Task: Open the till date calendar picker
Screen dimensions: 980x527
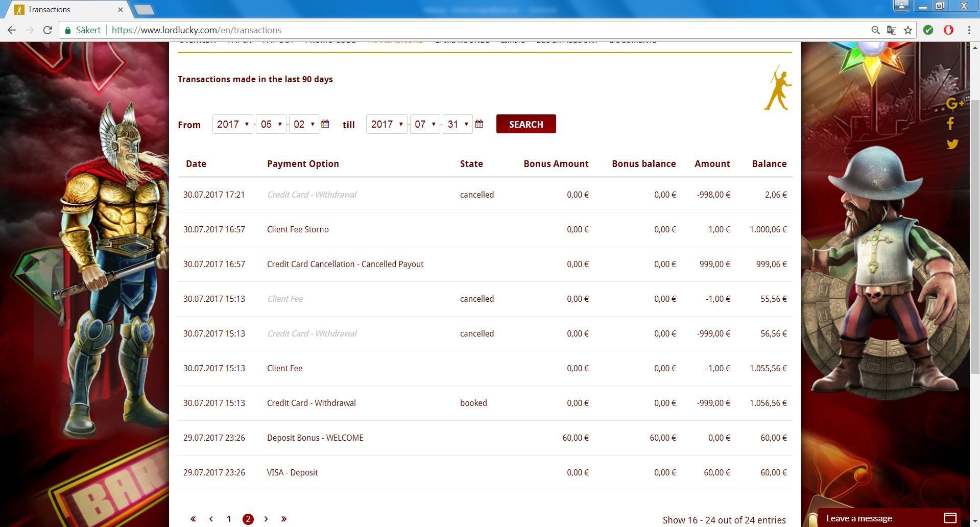Action: pos(479,124)
